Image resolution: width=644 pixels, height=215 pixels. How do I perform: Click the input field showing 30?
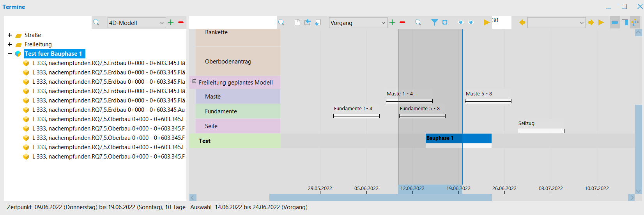(501, 22)
